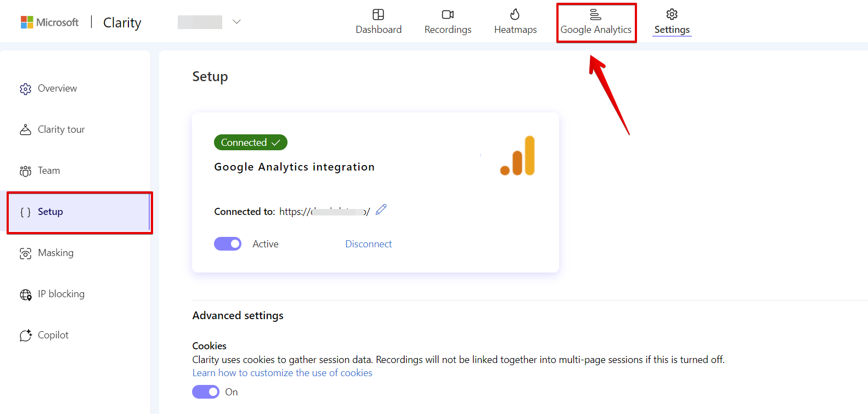Open Clarity tour in the sidebar
This screenshot has height=414, width=868.
point(61,129)
